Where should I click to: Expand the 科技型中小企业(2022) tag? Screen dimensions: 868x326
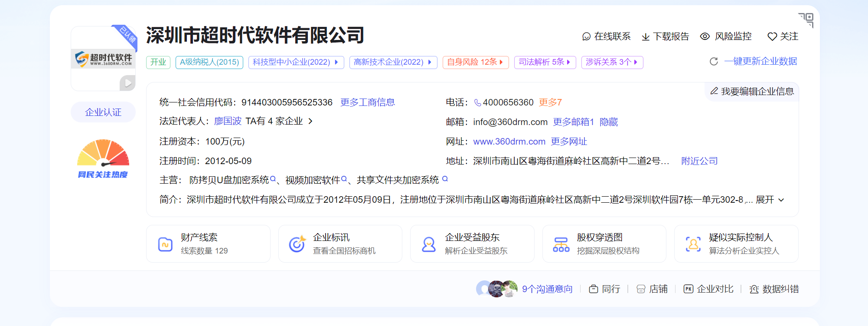tap(296, 62)
